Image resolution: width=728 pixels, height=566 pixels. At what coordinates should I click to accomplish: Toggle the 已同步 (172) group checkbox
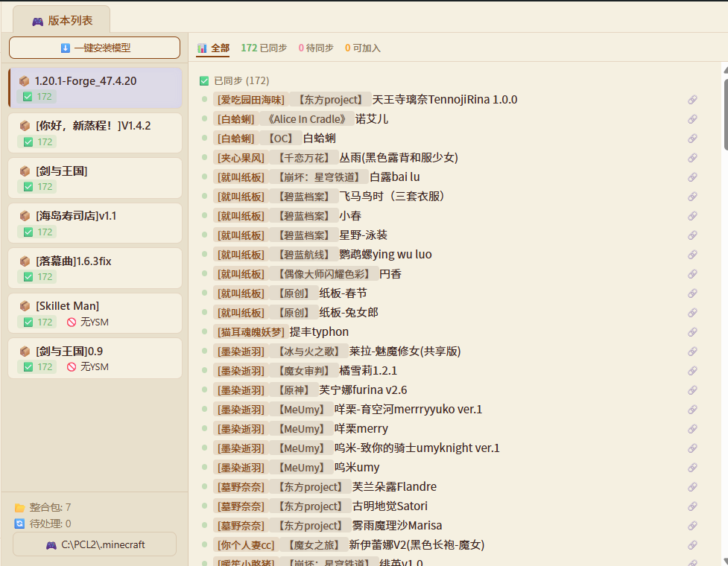pos(204,80)
